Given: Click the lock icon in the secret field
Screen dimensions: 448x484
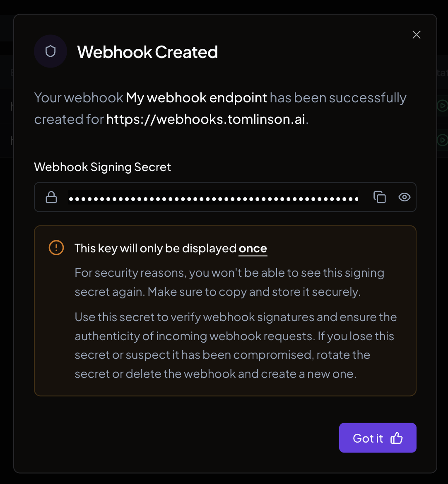Looking at the screenshot, I should coord(51,197).
